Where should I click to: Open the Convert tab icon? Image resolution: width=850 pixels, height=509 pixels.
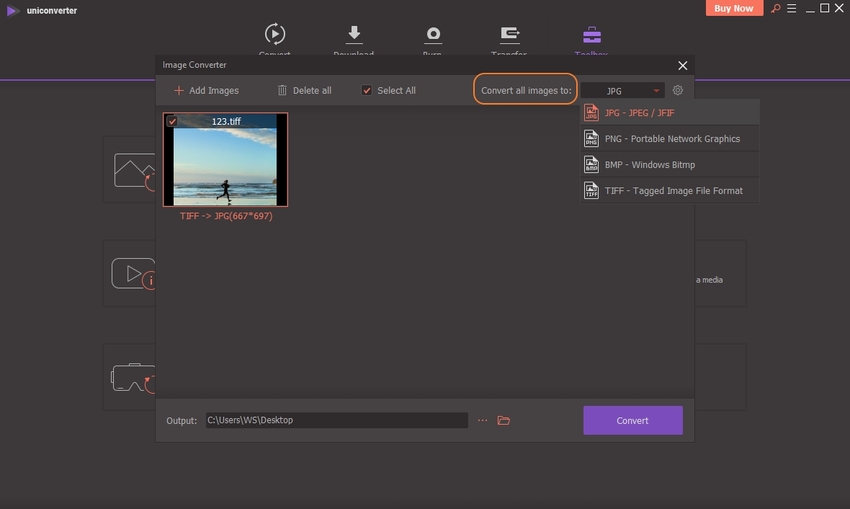274,34
